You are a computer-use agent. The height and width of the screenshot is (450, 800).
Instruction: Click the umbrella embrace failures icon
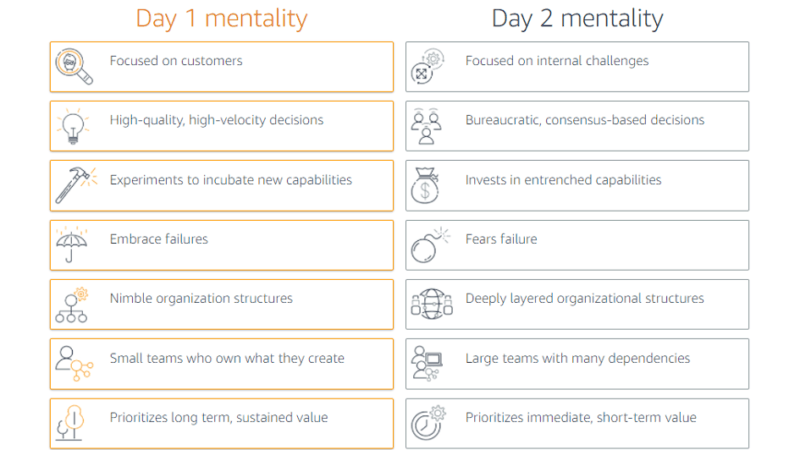71,244
